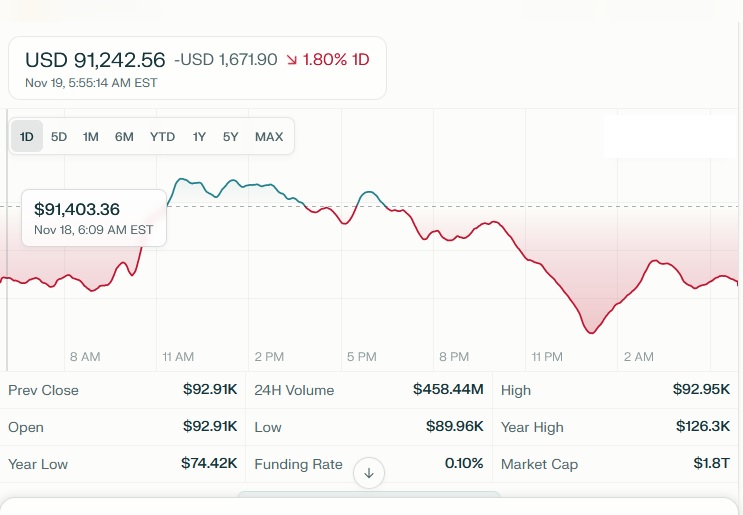Screen dimensions: 743x515
Task: Select the 1M time range
Action: (x=91, y=137)
